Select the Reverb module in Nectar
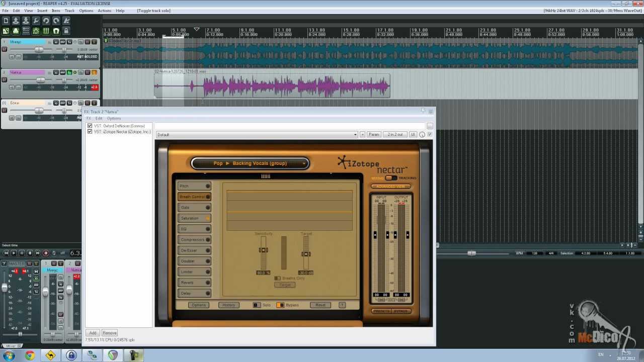Screen dimensions: 644x362 [194, 283]
